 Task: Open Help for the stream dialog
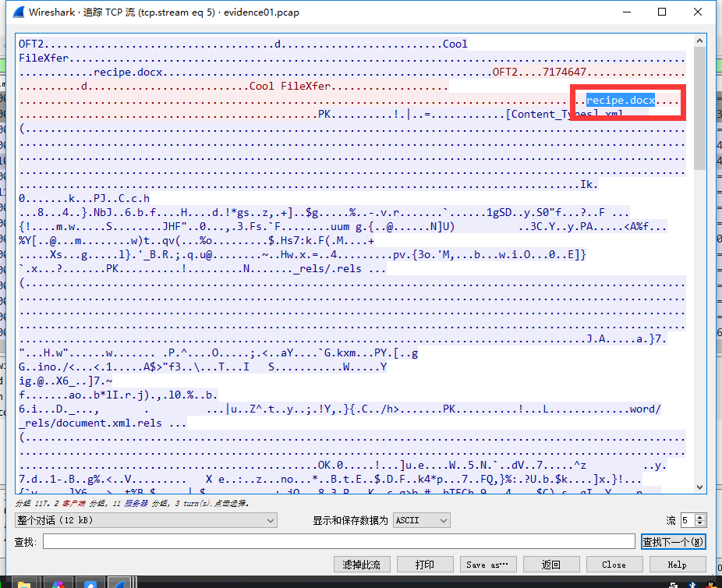[678, 565]
